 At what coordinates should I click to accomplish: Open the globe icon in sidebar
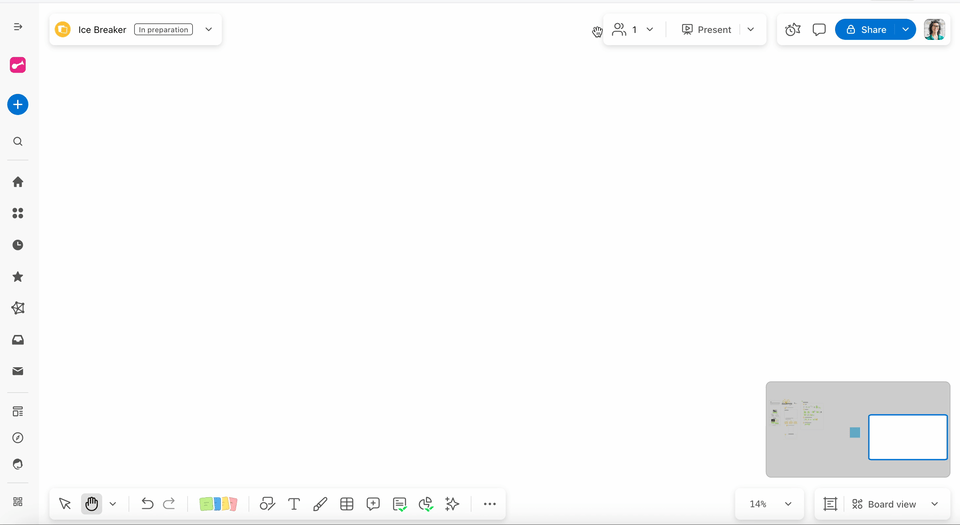18,464
